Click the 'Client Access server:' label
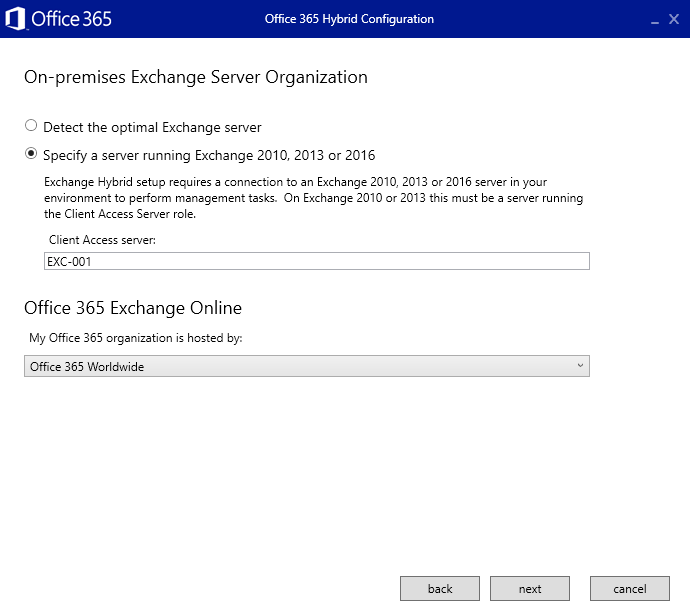This screenshot has height=609, width=690. click(x=103, y=240)
